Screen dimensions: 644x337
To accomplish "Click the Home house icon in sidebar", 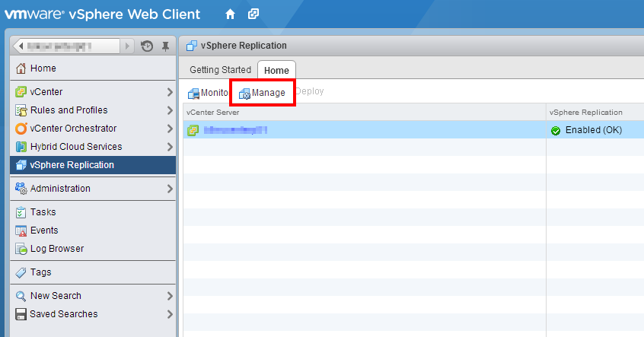I will [21, 68].
